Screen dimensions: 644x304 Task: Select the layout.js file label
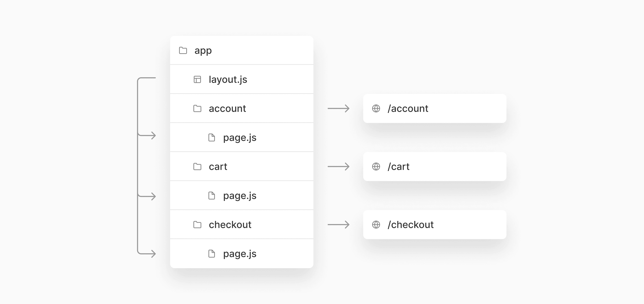[x=228, y=80]
